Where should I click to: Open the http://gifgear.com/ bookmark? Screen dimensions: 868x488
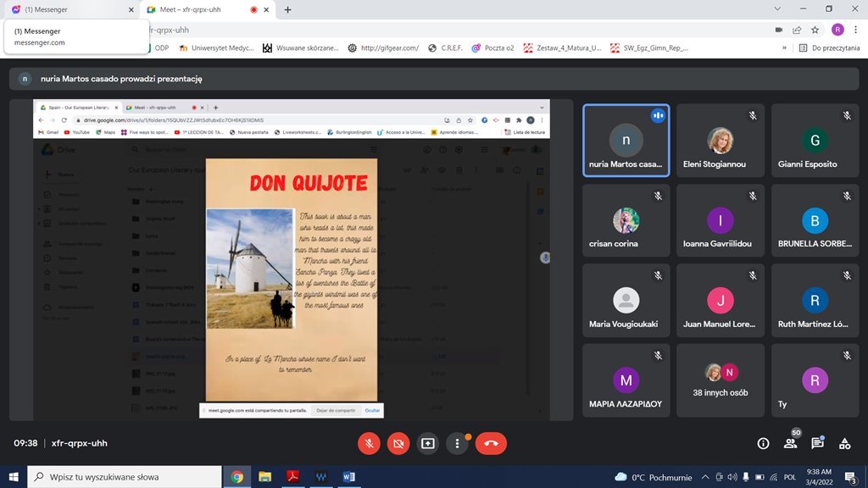[x=383, y=48]
